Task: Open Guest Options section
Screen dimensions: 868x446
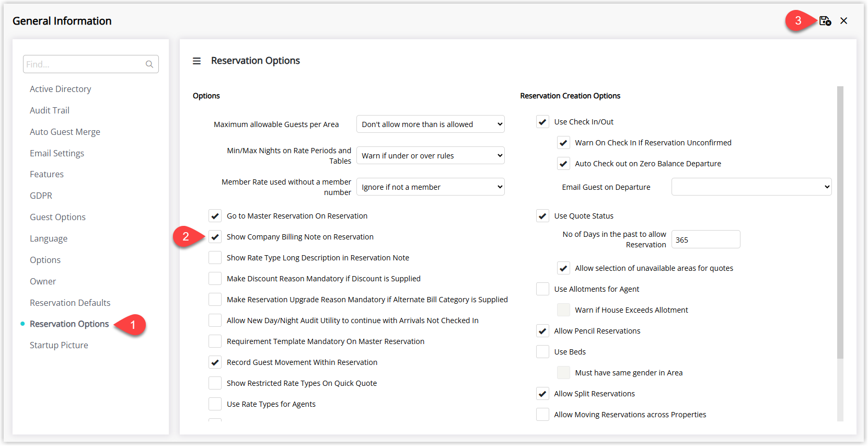Action: (x=57, y=217)
